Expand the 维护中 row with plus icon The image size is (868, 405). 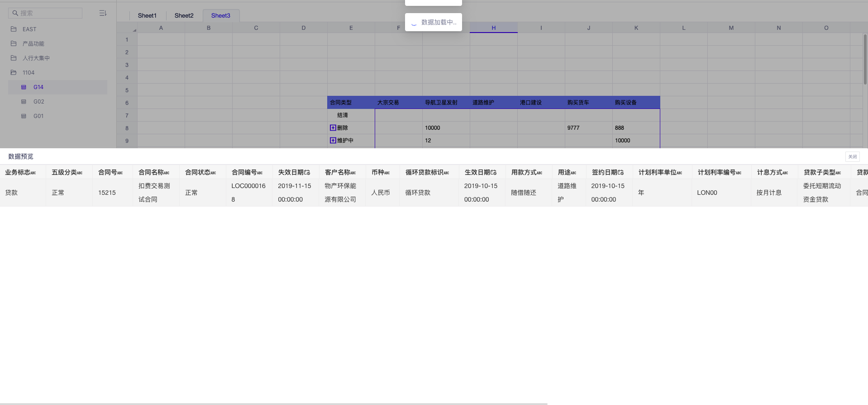(x=333, y=141)
